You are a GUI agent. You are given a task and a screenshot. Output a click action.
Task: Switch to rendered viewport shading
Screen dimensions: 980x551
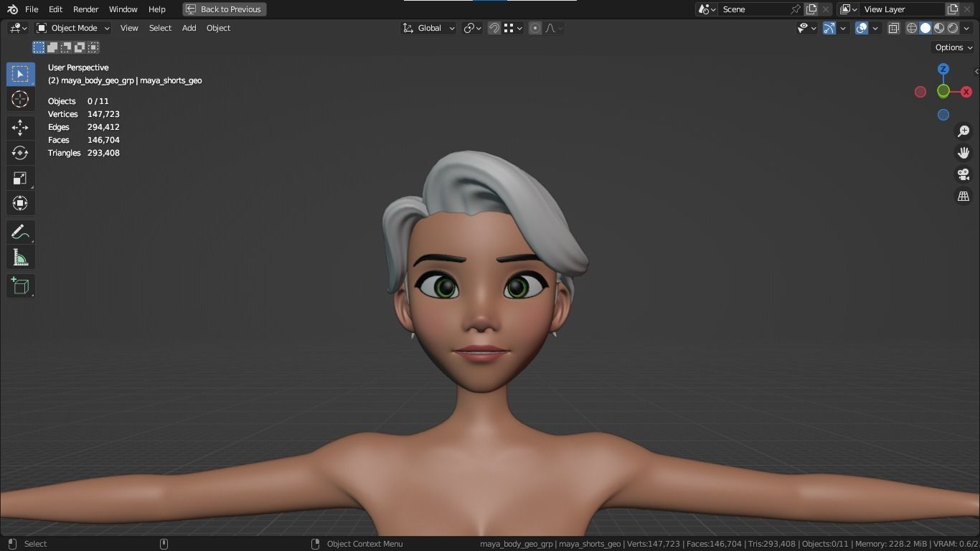coord(953,28)
